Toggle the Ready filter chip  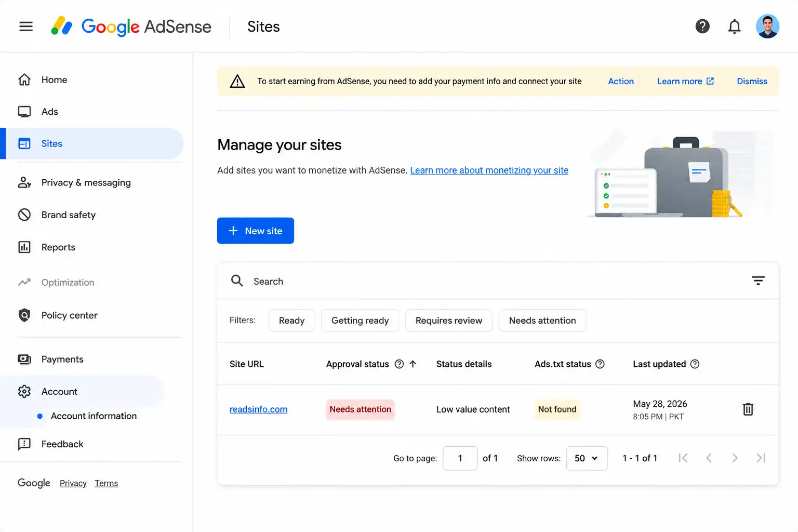pyautogui.click(x=291, y=321)
